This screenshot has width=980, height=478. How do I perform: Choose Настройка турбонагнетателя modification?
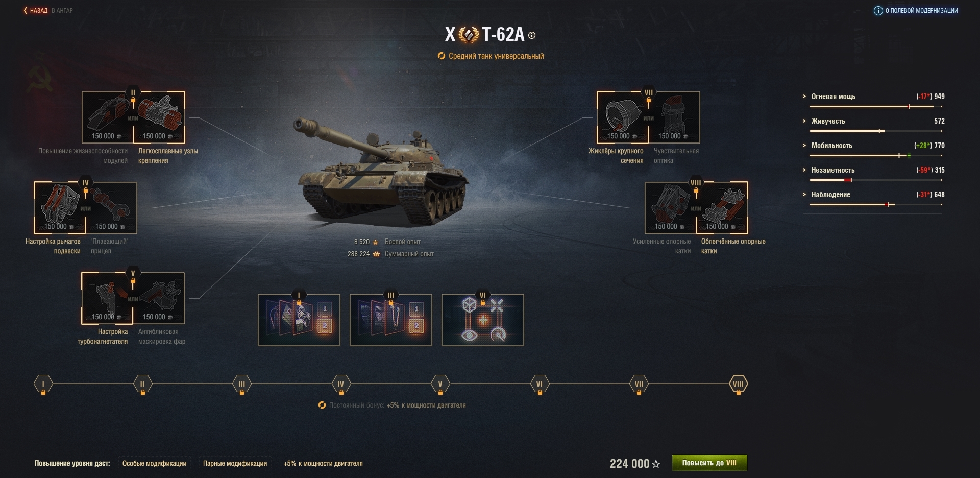click(x=107, y=298)
